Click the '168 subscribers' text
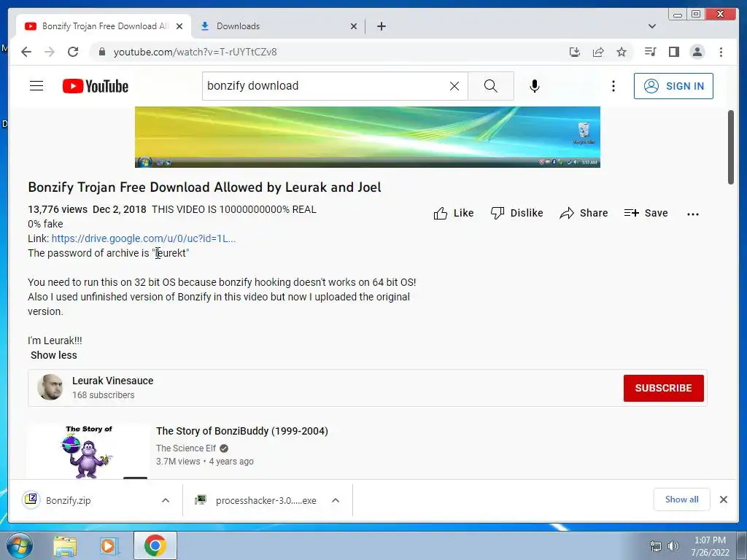The width and height of the screenshot is (747, 560). click(104, 395)
